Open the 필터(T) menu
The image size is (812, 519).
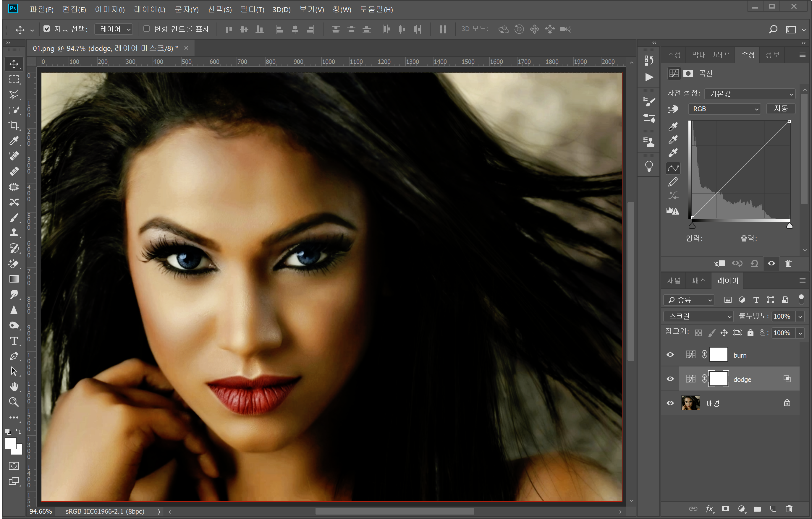click(252, 9)
